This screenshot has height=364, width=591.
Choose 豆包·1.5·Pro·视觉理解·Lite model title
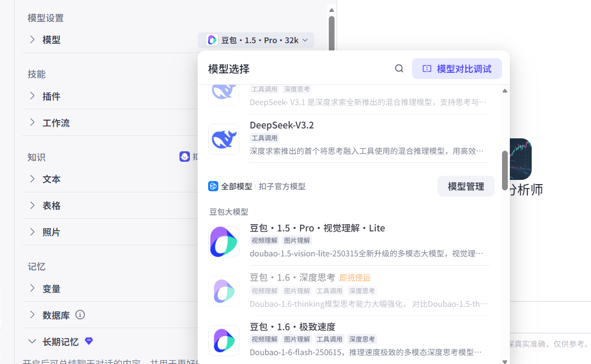317,228
